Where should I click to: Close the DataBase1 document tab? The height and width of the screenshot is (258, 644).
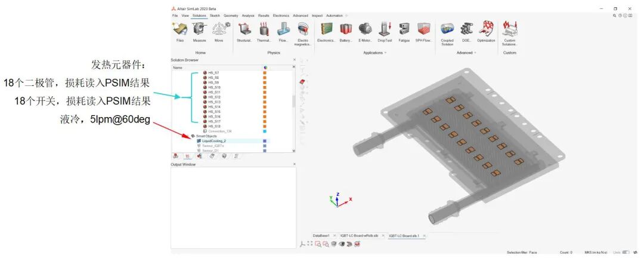tap(335, 236)
